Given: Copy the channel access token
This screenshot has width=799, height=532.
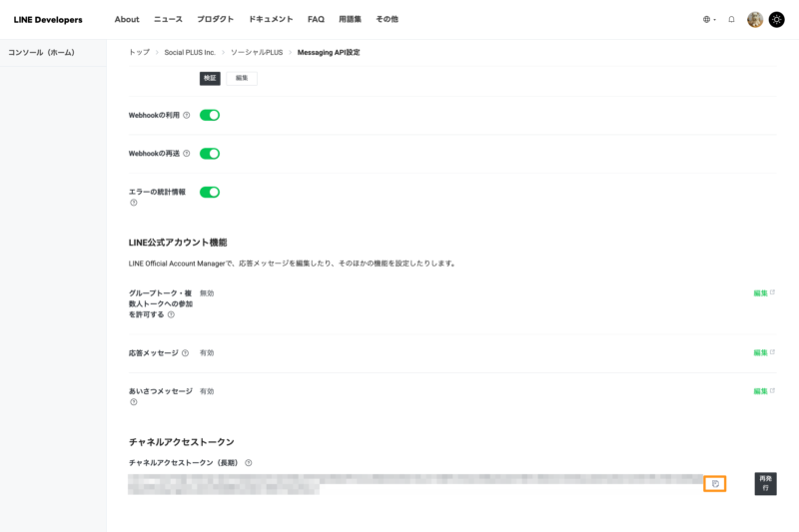Looking at the screenshot, I should [715, 484].
